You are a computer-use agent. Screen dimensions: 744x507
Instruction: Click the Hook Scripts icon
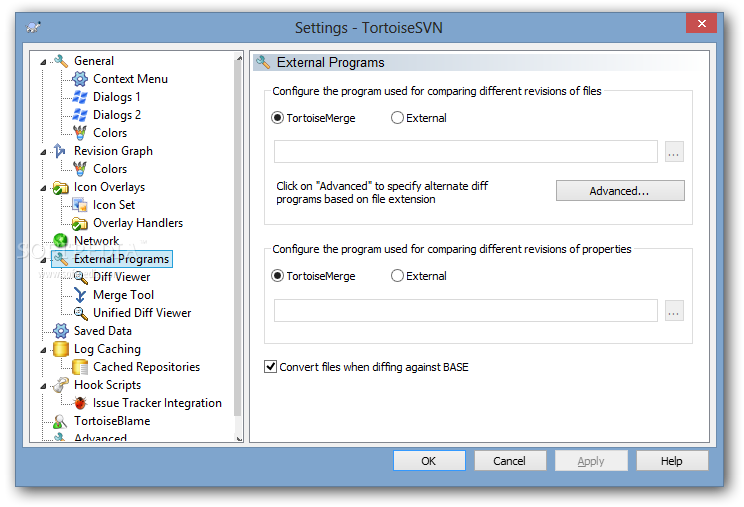tap(61, 385)
